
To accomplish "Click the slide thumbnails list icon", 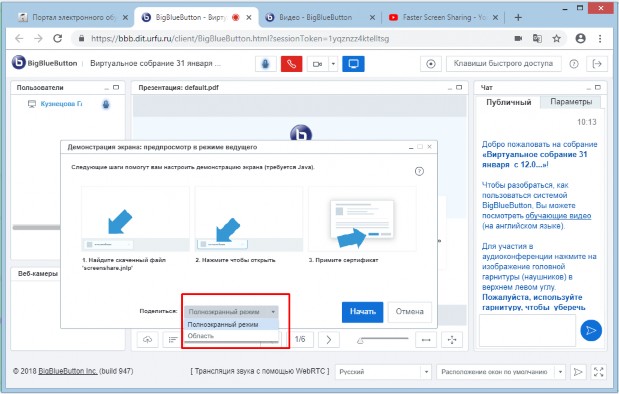I will [173, 340].
